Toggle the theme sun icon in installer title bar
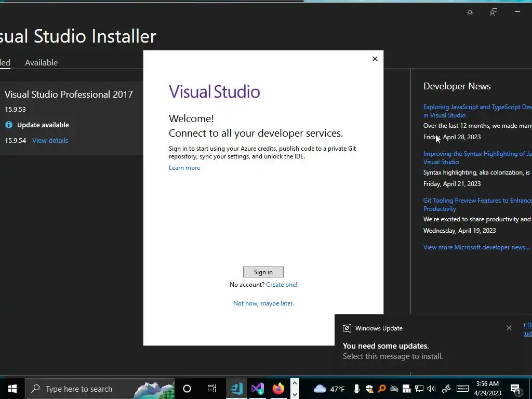532x399 pixels. pos(470,12)
